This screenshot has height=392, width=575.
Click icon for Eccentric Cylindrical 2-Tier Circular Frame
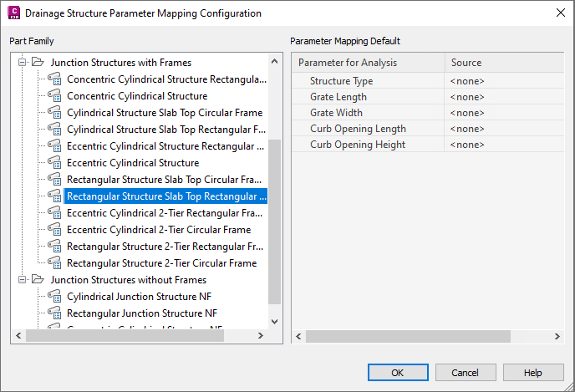(55, 230)
